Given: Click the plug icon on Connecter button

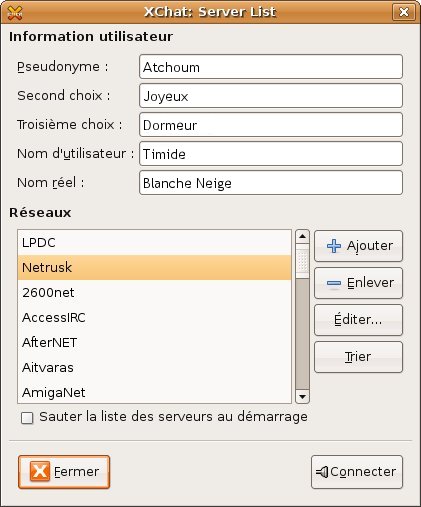Looking at the screenshot, I should (322, 472).
